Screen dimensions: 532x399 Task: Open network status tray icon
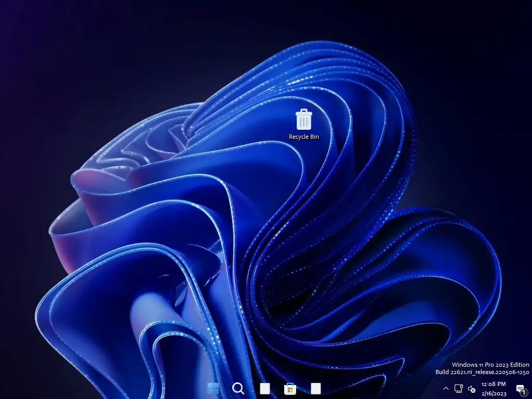tap(459, 389)
